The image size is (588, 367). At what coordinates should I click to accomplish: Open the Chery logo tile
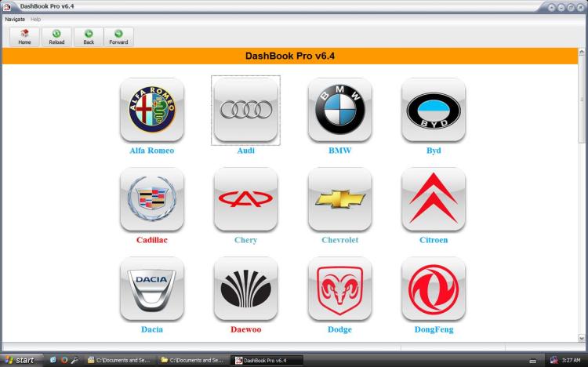(x=245, y=199)
